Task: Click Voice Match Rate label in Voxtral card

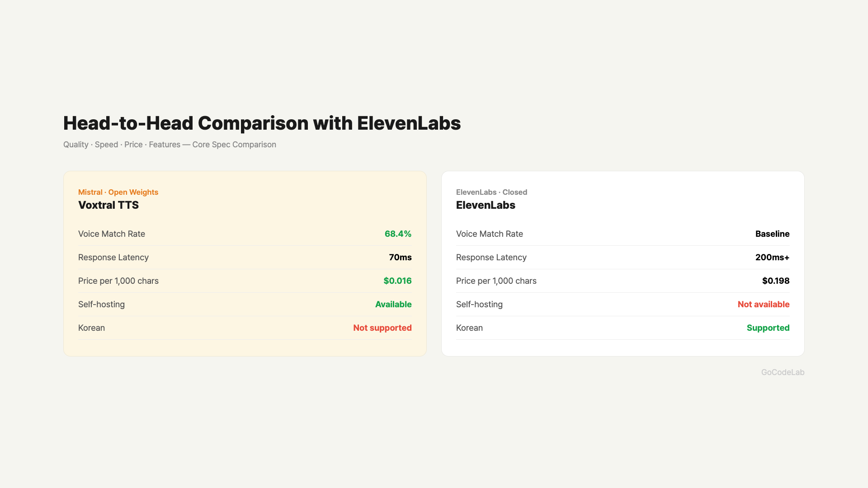Action: tap(112, 234)
